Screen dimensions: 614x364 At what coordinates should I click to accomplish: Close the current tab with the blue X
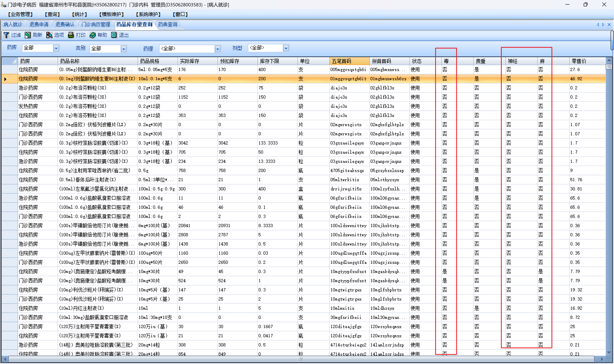pos(609,25)
